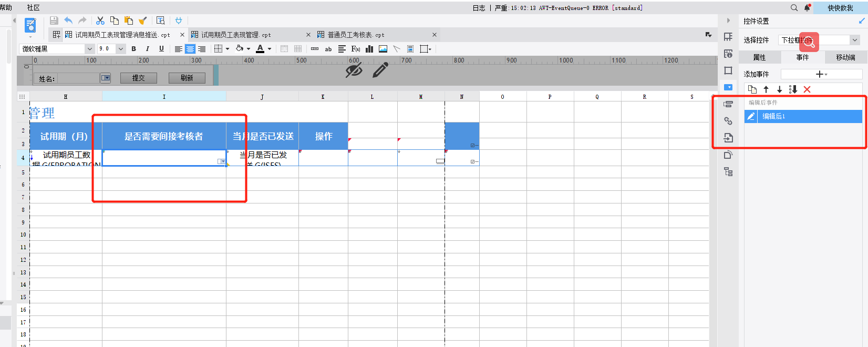Insert a slash line in the cell
This screenshot has width=868, height=347.
click(x=397, y=49)
